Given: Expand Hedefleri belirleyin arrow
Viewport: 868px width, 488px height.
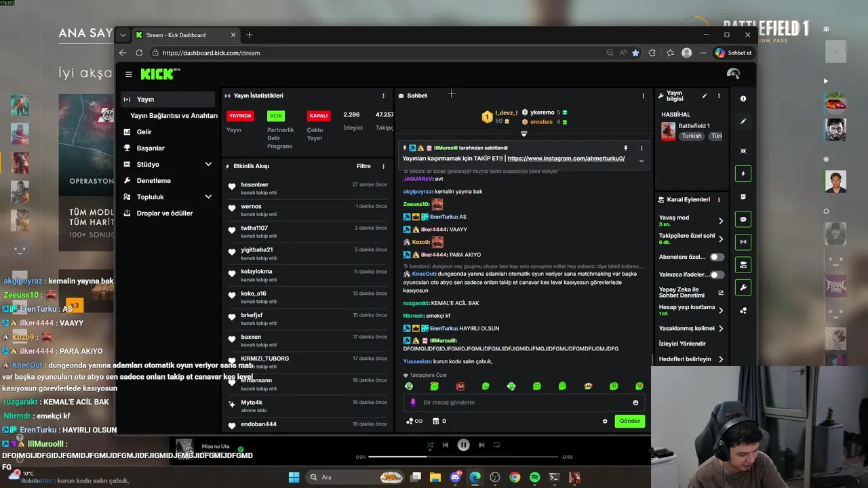Looking at the screenshot, I should coord(721,359).
